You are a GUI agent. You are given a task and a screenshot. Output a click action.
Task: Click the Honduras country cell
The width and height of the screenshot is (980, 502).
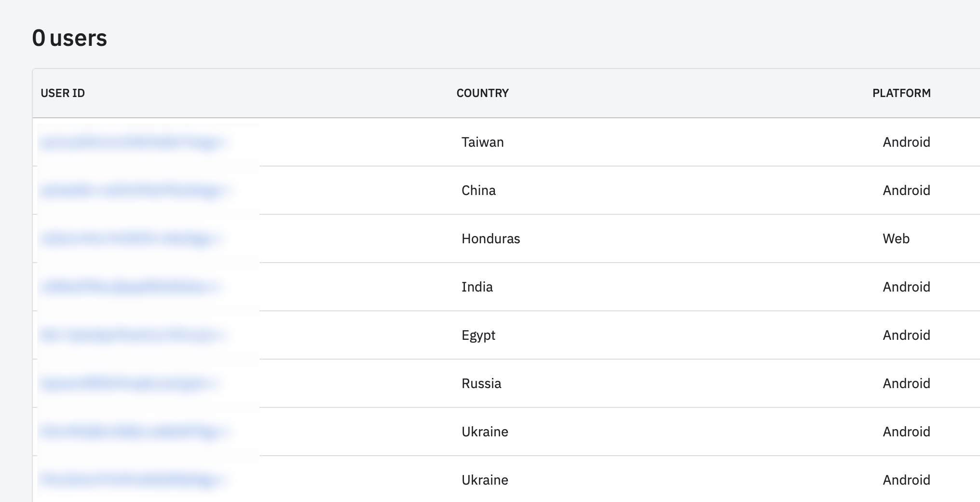pyautogui.click(x=490, y=239)
